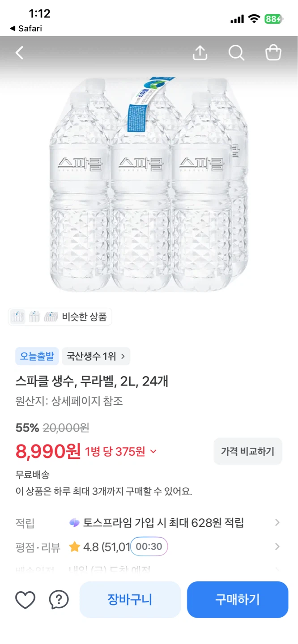The width and height of the screenshot is (298, 644).
Task: Add product to wishlist with heart icon
Action: (25, 600)
